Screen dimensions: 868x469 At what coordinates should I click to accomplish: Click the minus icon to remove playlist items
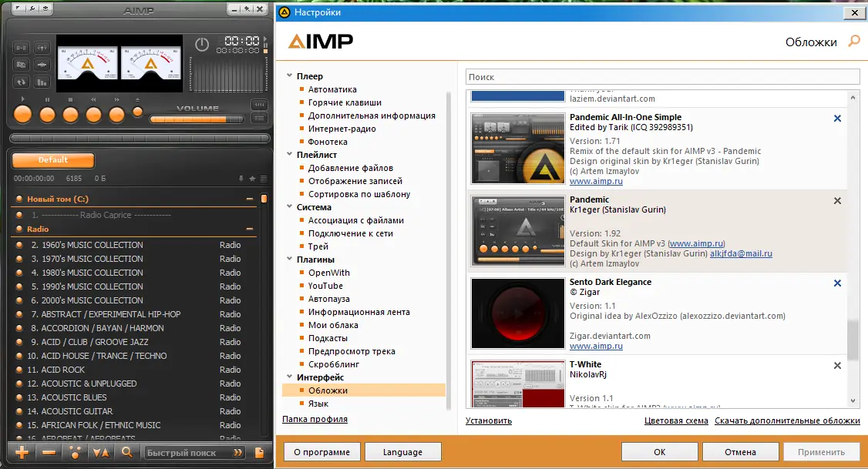point(47,453)
